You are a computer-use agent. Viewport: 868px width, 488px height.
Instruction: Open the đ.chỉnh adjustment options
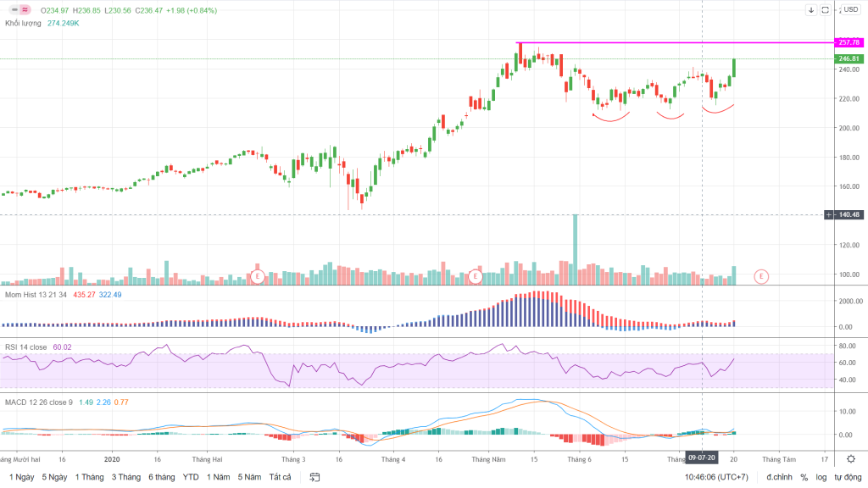778,477
